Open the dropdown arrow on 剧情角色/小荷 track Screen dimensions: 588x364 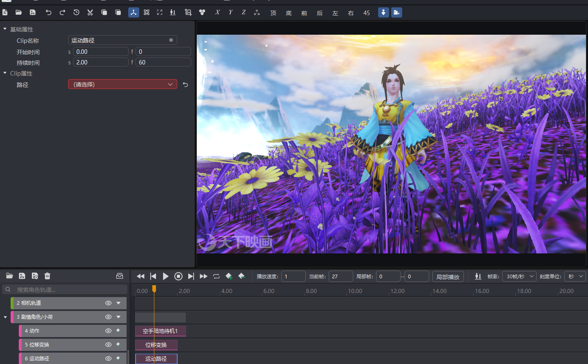tap(118, 317)
